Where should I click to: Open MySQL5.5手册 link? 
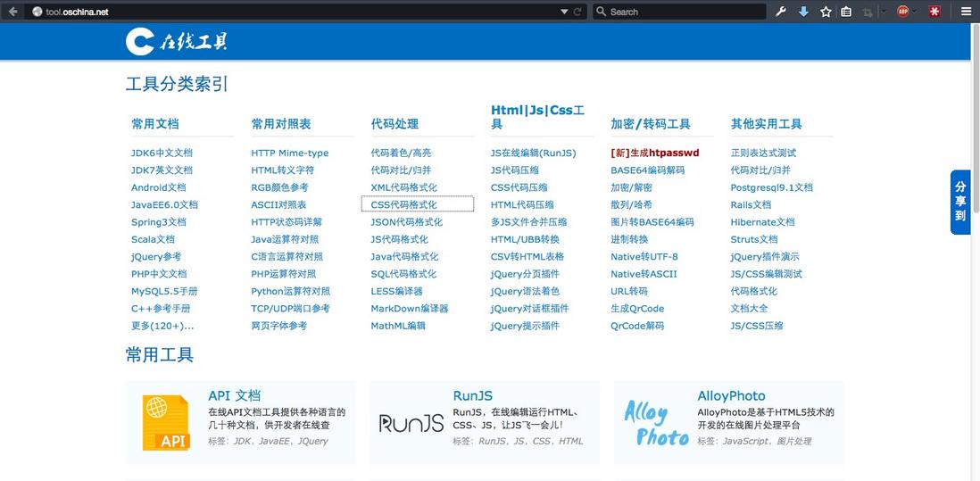(164, 291)
